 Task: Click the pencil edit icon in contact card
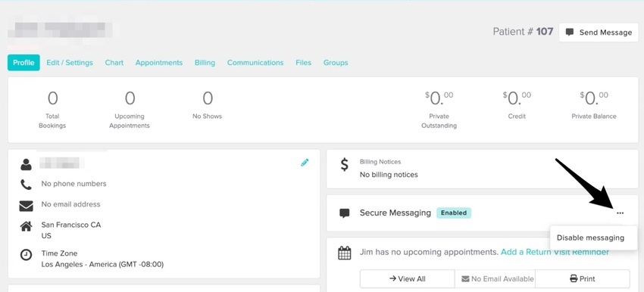(x=305, y=163)
